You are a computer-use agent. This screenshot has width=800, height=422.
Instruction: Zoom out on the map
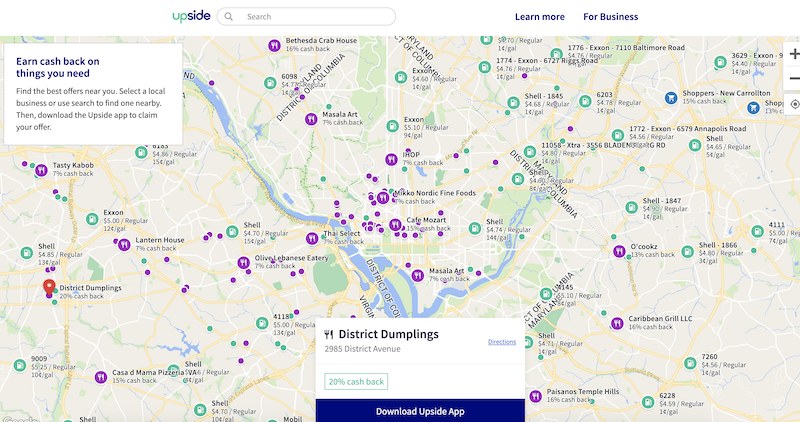793,78
